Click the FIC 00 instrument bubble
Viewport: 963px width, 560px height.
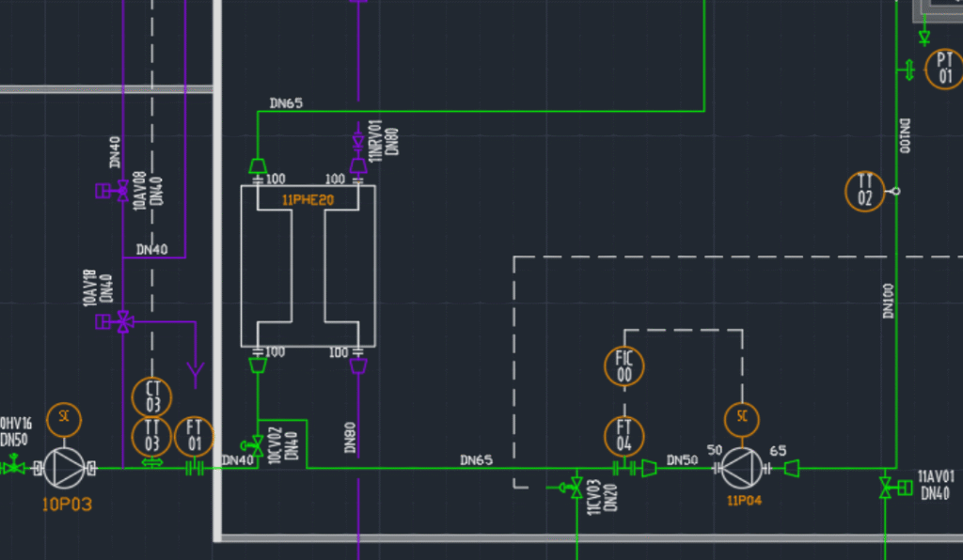coord(624,366)
